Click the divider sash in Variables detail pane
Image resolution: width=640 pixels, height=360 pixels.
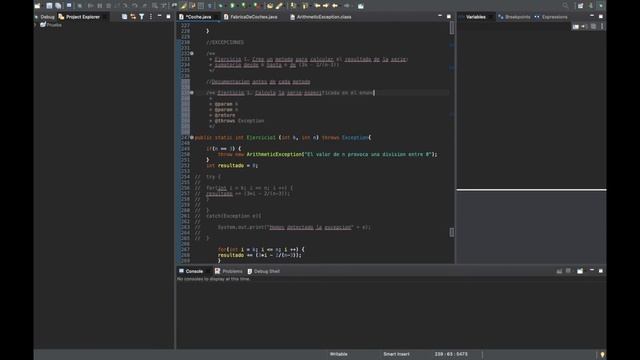[x=531, y=190]
